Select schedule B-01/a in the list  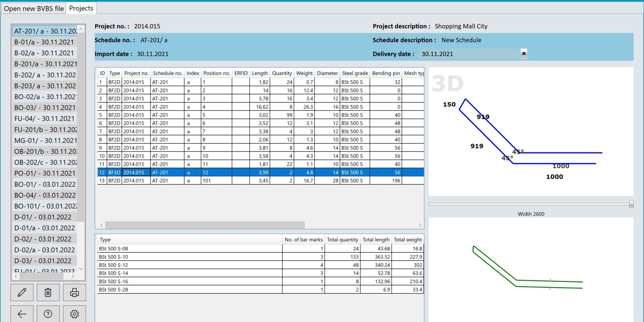pyautogui.click(x=44, y=42)
